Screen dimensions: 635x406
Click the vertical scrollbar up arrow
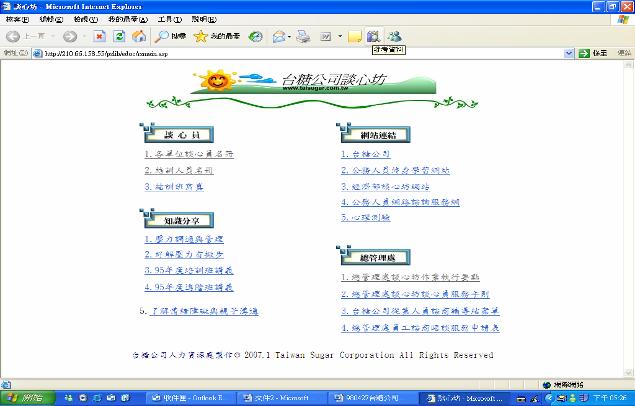[629, 65]
